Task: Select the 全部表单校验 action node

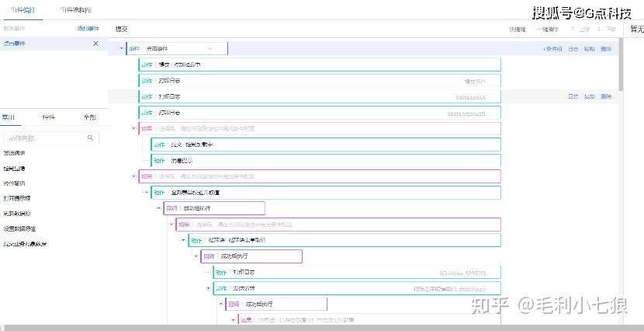Action: coord(326,192)
